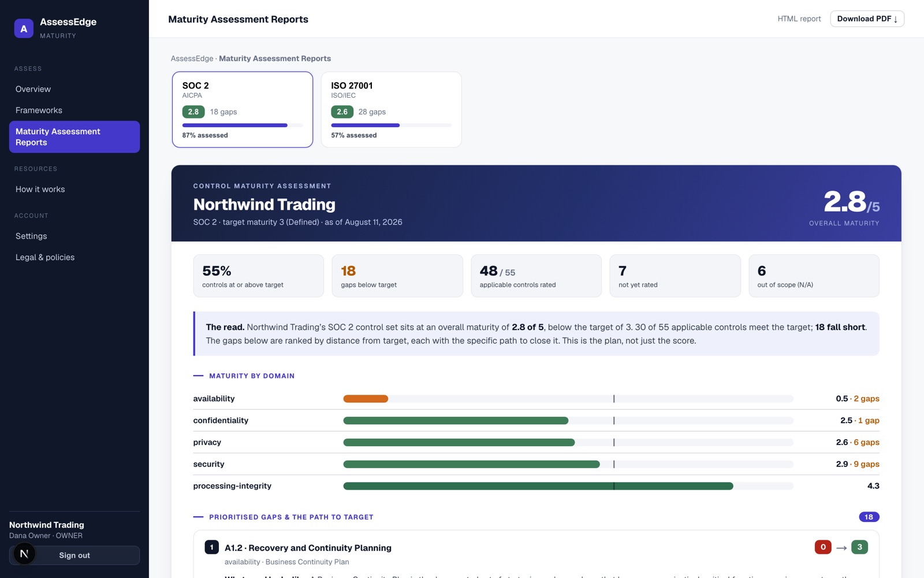
Task: Select Maturity Assessment Reports in sidebar
Action: point(74,137)
